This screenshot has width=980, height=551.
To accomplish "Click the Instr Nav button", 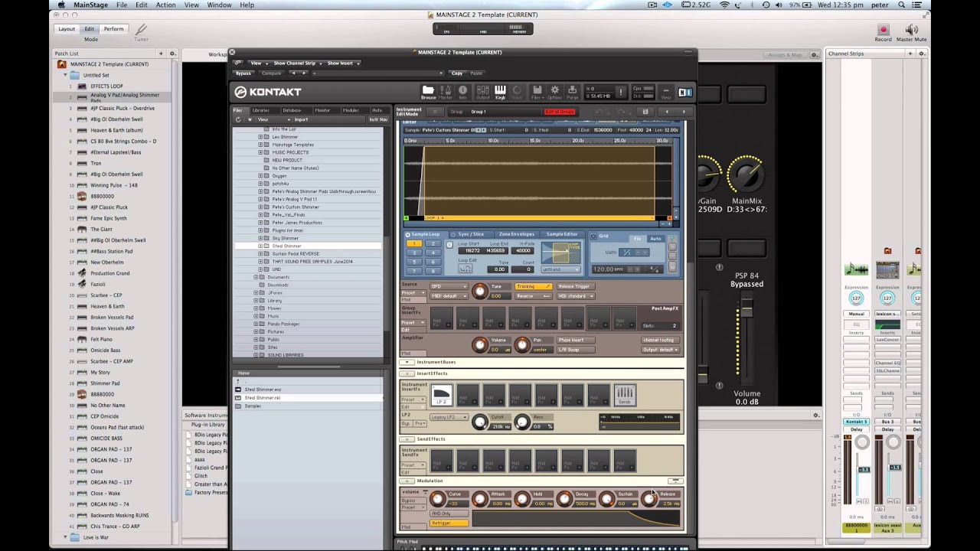I will click(x=378, y=119).
